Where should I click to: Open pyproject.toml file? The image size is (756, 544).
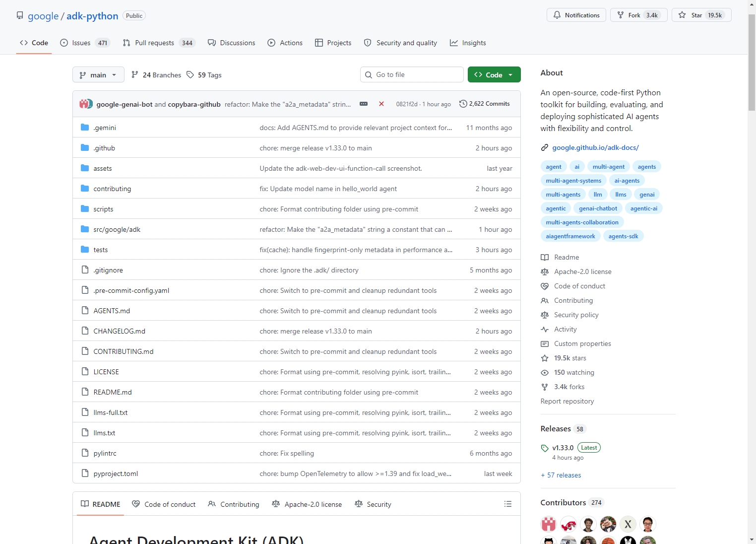pyautogui.click(x=116, y=474)
